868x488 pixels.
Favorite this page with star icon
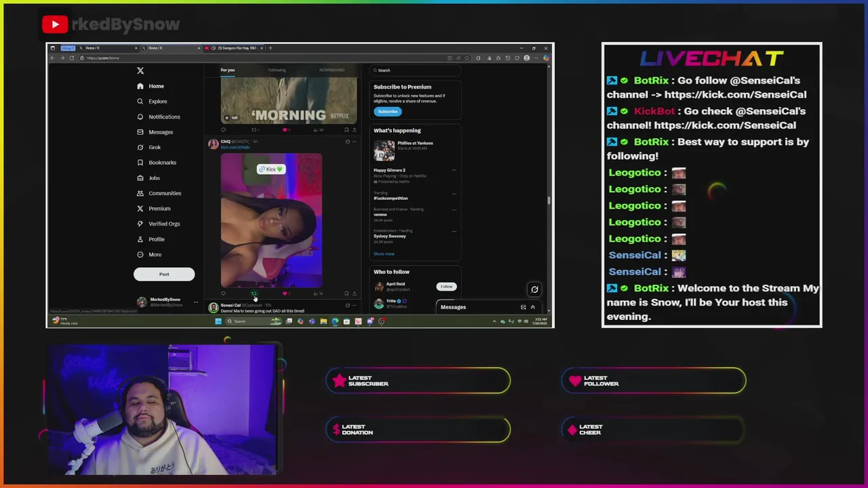click(x=467, y=58)
